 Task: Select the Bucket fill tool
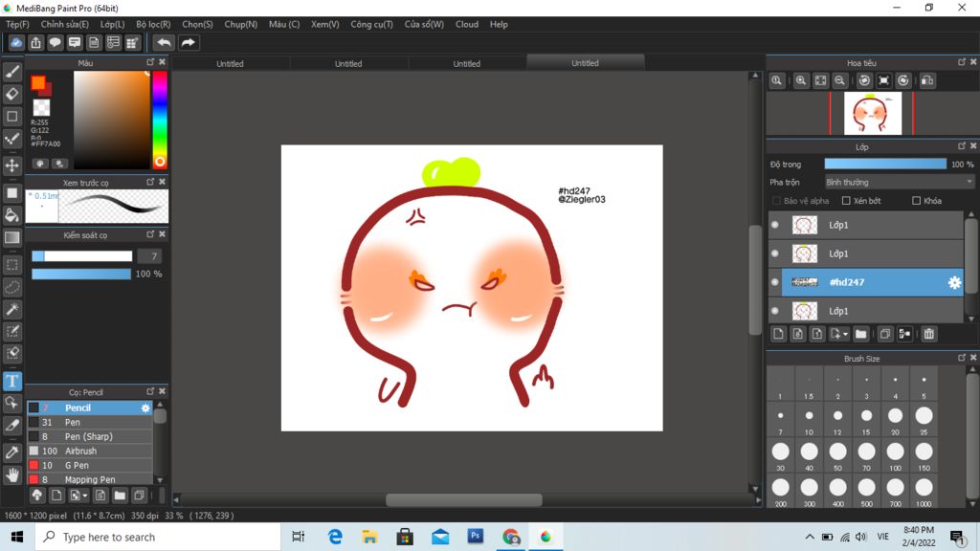pos(11,215)
